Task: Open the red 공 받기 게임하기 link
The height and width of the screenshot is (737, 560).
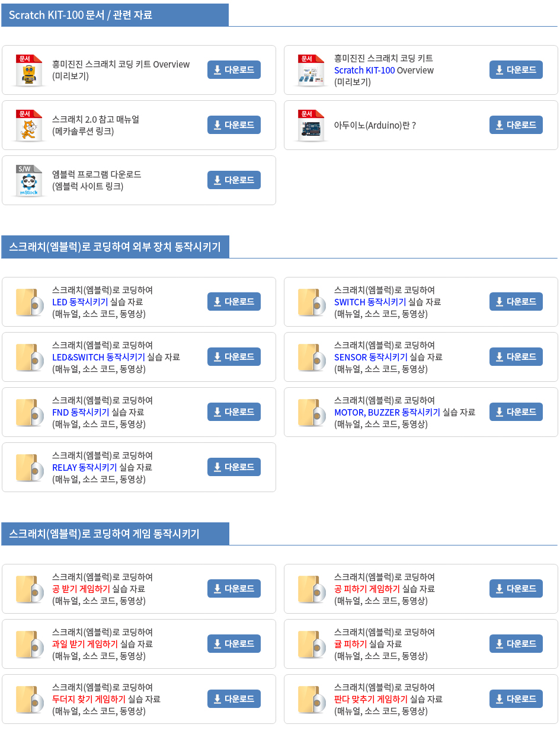Action: tap(81, 589)
